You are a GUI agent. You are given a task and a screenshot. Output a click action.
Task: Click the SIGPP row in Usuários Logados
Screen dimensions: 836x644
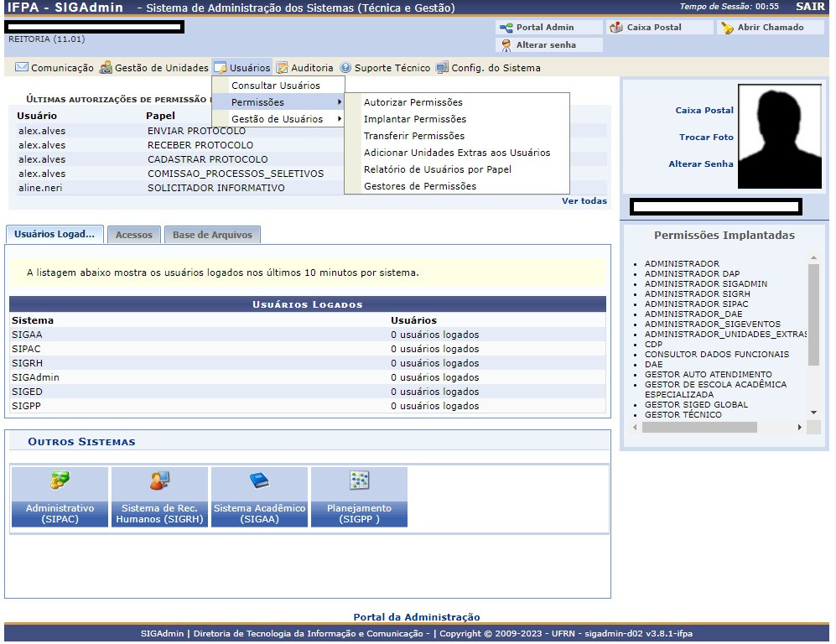pos(307,406)
